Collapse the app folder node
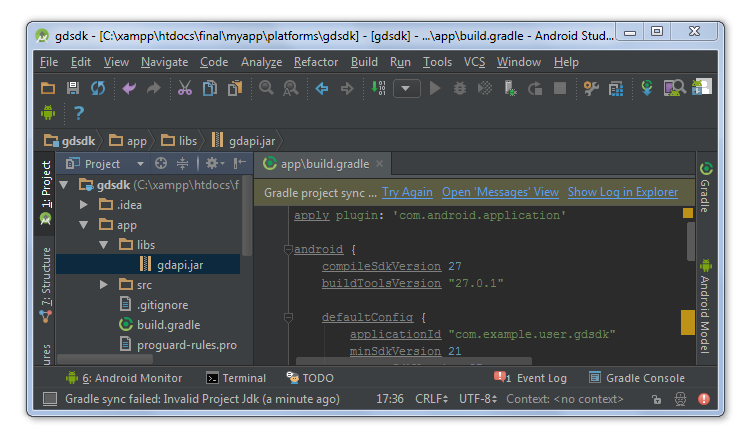Screen dimensions: 754x447 84,225
